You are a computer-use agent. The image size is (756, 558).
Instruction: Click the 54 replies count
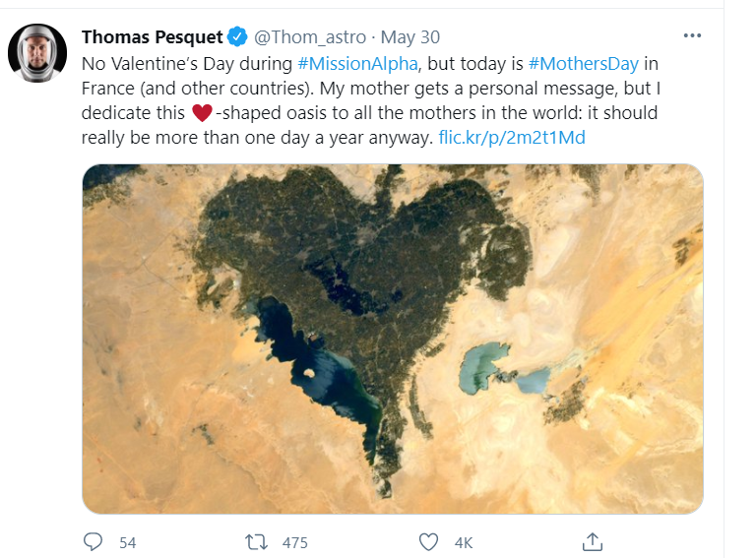coord(127,542)
